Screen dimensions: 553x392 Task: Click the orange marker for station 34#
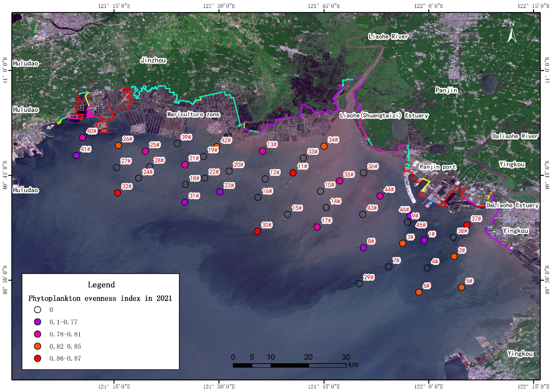(x=324, y=146)
